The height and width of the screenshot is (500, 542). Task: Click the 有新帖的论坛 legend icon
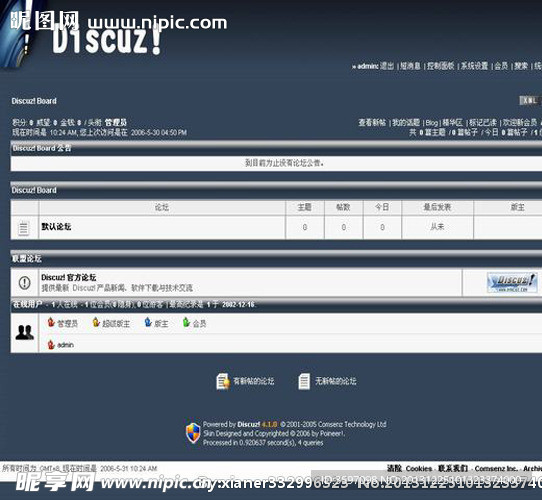click(223, 382)
